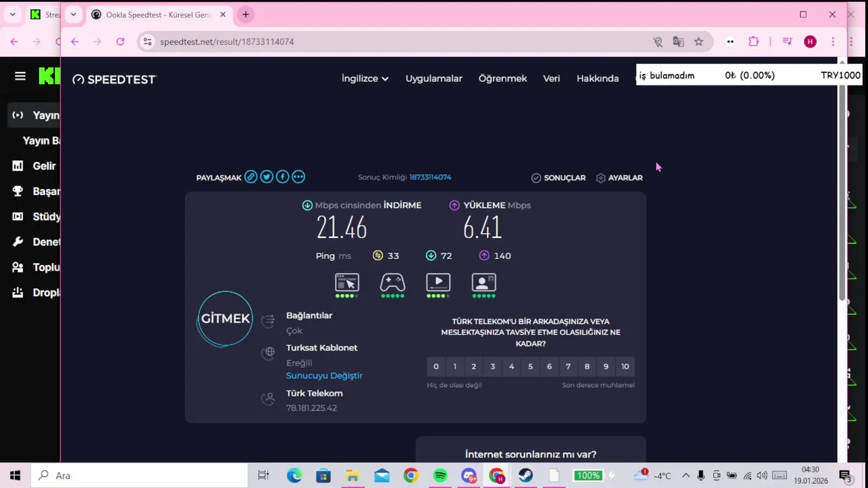Viewport: 868px width, 488px height.
Task: Open the Chrome profile H avatar
Action: (810, 41)
